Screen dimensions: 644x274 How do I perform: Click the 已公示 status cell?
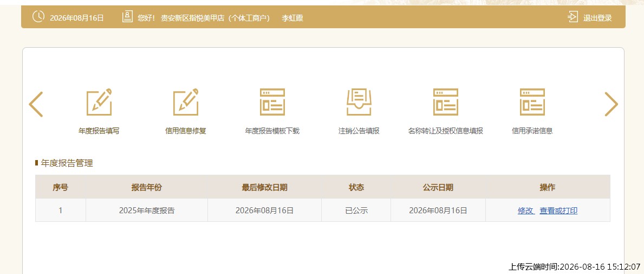(x=356, y=210)
